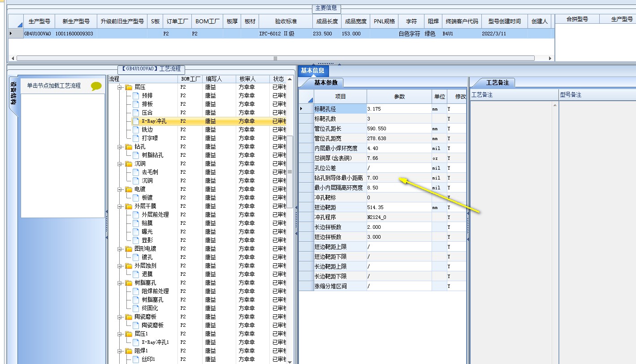Click the 压合 document icon
The height and width of the screenshot is (364, 636).
coord(136,113)
